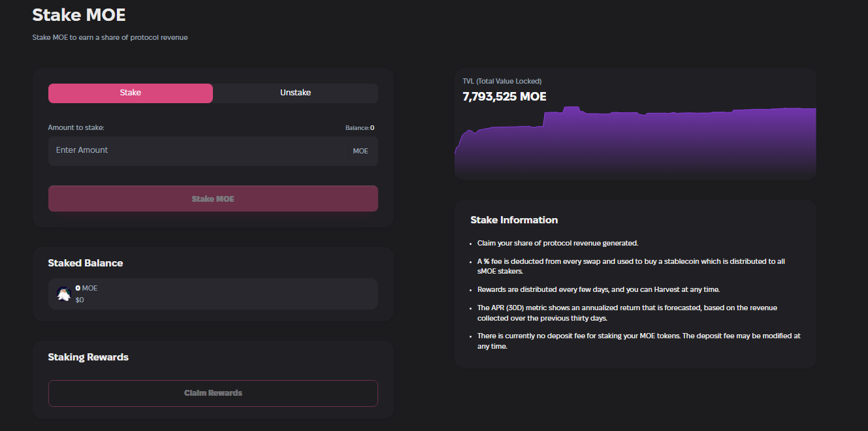This screenshot has width=868, height=431.
Task: Click the APR (30D) metric bullet text
Action: click(x=627, y=313)
